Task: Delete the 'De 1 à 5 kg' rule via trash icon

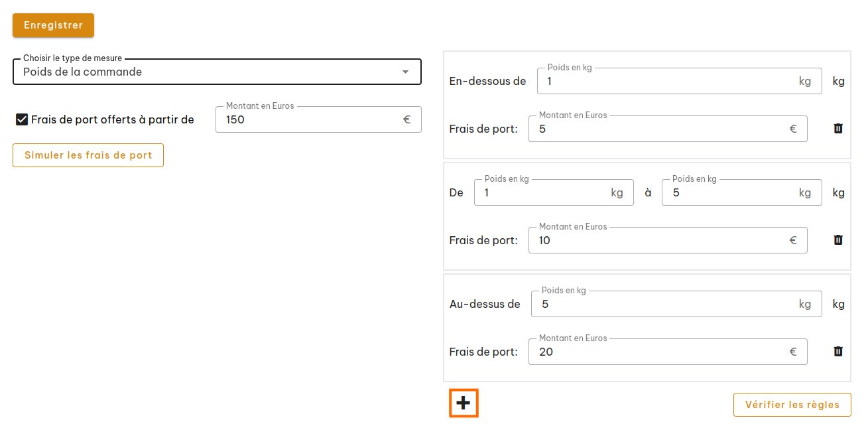Action: (x=838, y=240)
